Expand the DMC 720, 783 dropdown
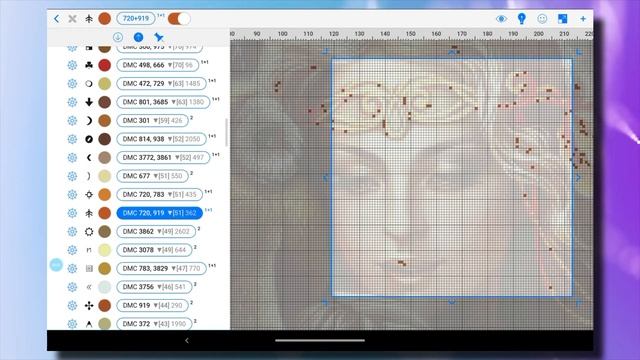640x360 pixels. [x=160, y=194]
